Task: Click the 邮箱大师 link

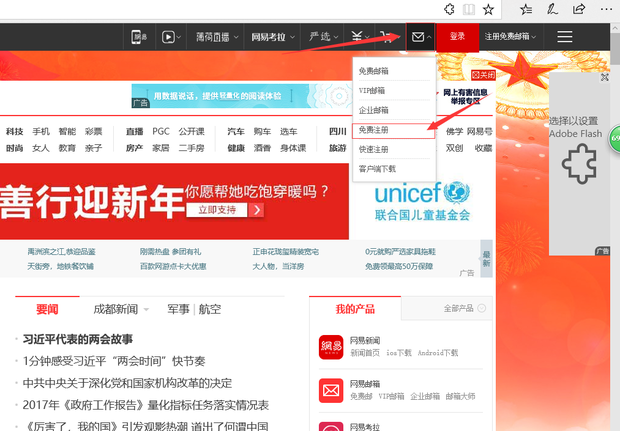Action: coord(461,396)
